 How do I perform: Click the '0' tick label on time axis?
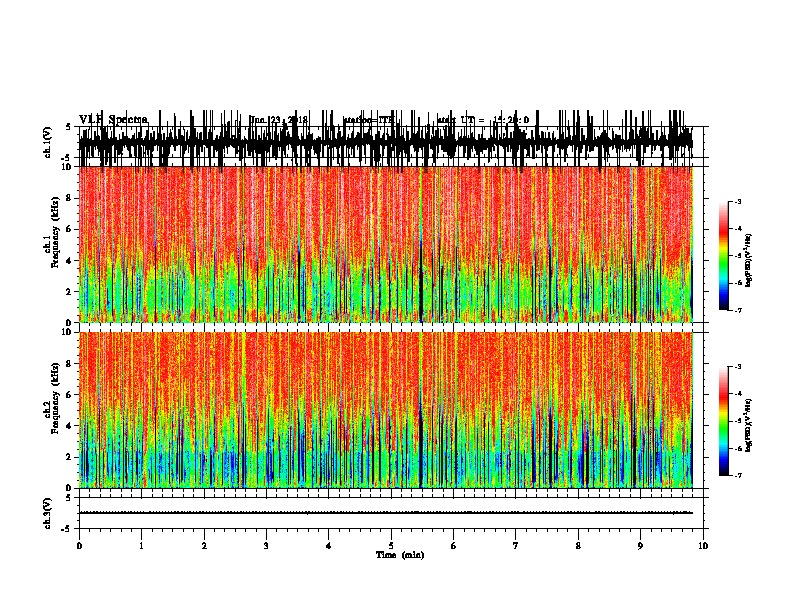(79, 545)
